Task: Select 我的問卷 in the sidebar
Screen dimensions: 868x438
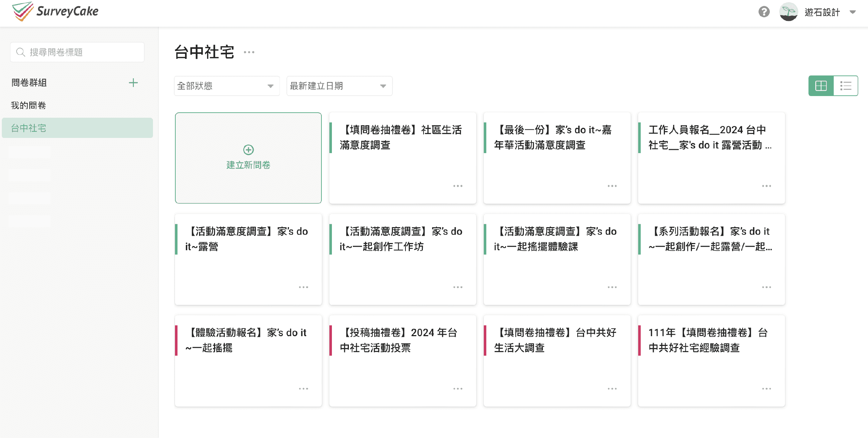Action: [x=29, y=105]
